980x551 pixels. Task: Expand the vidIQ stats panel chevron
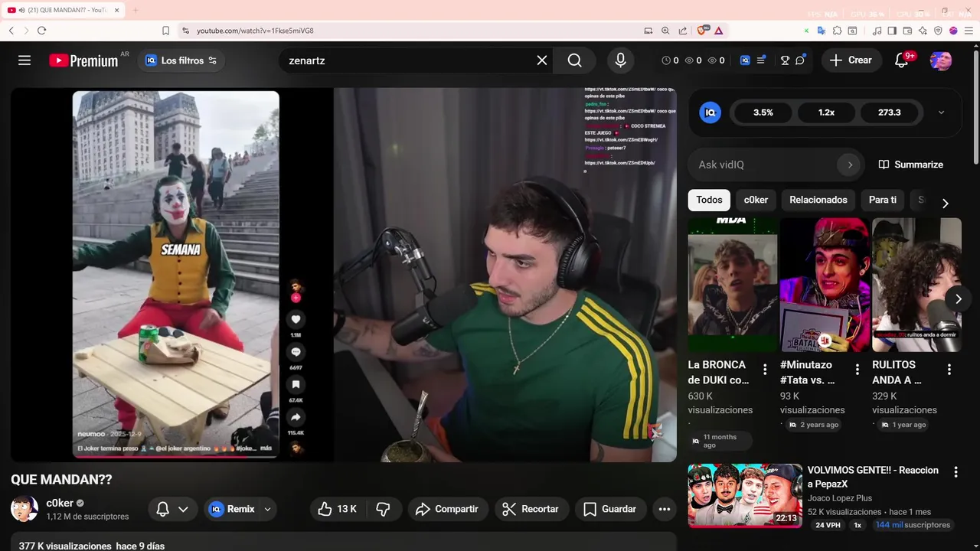[x=941, y=112]
